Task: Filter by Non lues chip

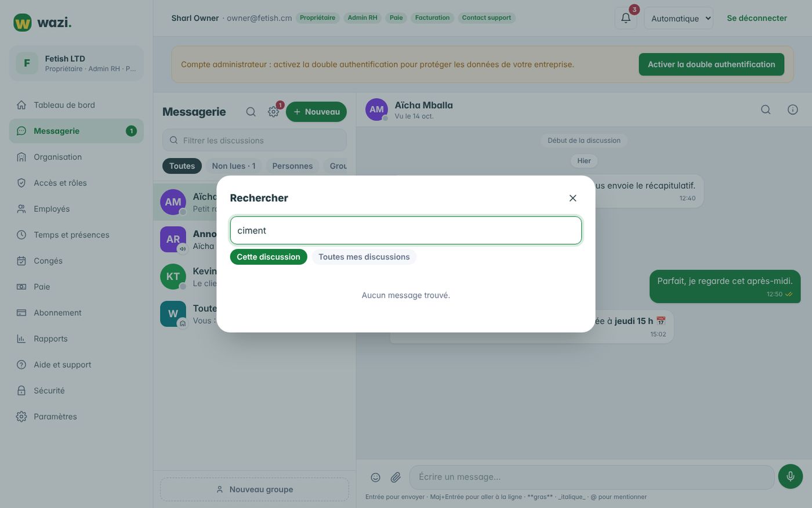Action: [x=234, y=166]
